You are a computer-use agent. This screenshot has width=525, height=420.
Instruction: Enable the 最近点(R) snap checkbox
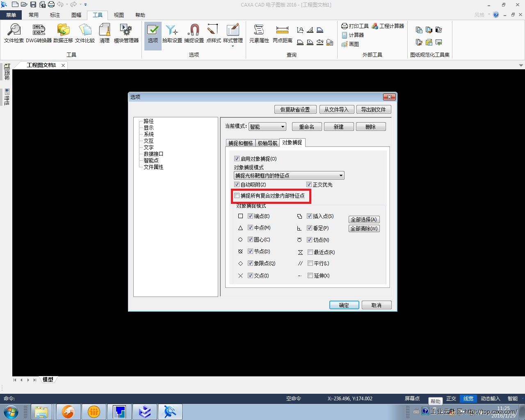click(x=310, y=252)
